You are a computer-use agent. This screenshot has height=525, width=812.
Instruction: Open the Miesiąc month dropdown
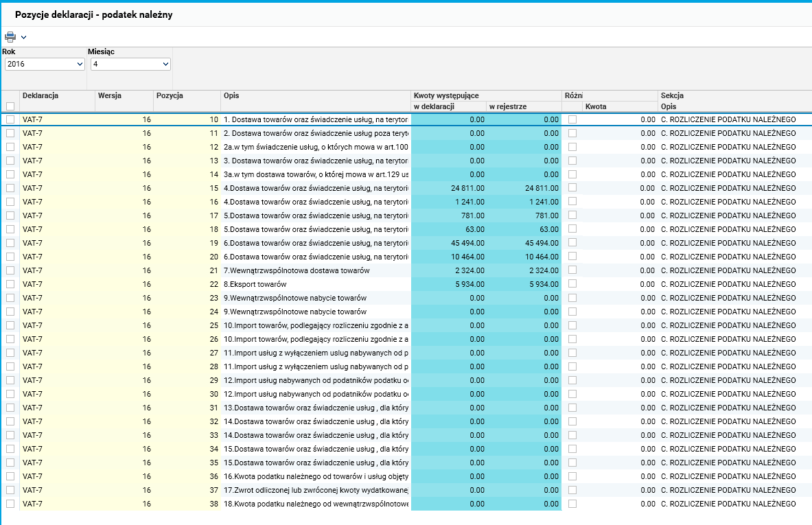click(x=130, y=64)
